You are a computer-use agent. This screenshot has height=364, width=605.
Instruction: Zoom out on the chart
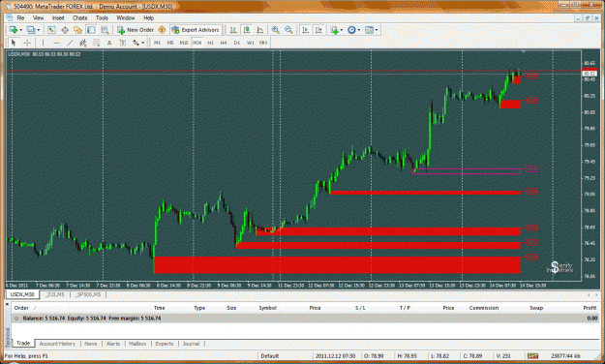[288, 30]
